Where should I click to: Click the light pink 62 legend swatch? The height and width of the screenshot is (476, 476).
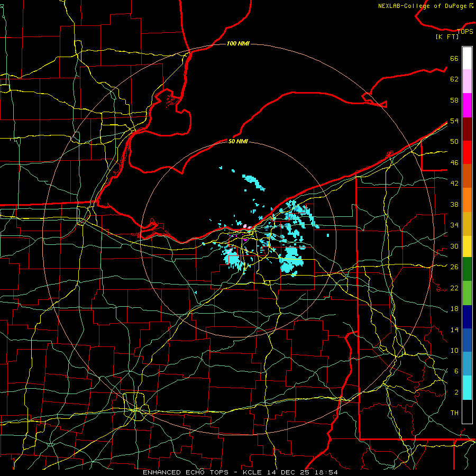(x=467, y=81)
